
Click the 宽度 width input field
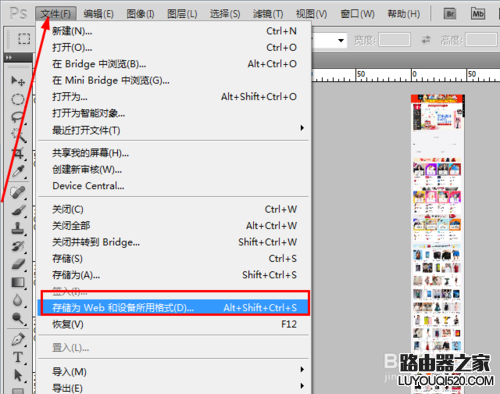[394, 40]
